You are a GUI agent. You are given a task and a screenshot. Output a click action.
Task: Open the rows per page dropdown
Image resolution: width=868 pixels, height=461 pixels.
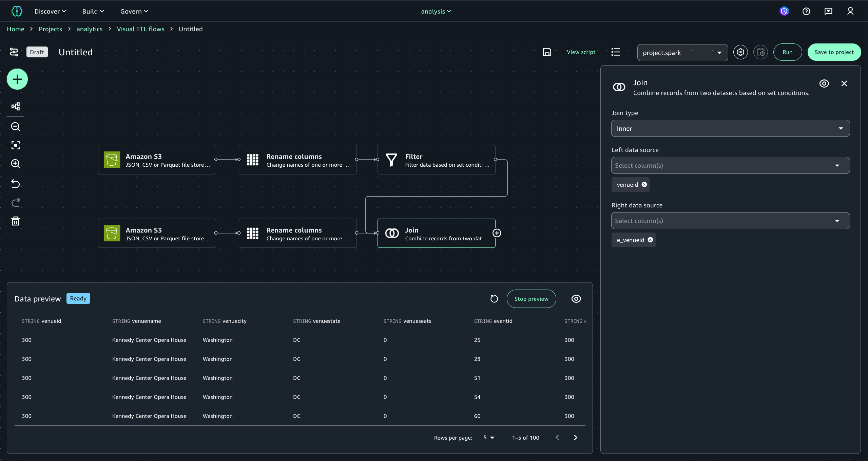pyautogui.click(x=489, y=438)
